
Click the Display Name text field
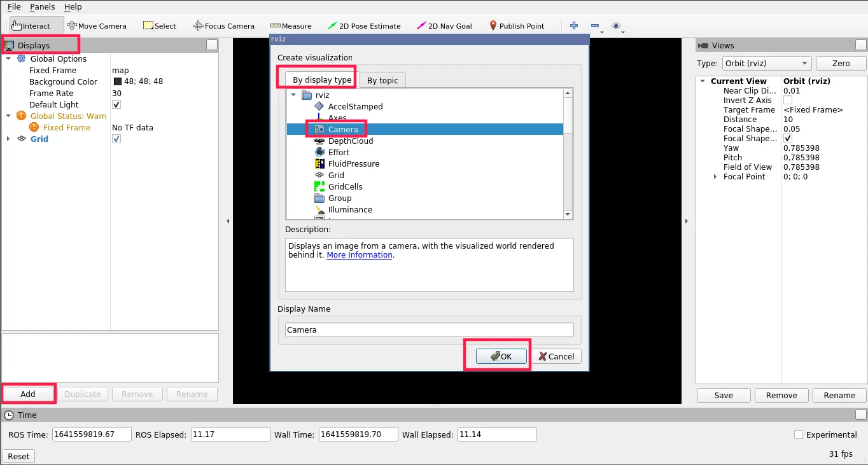(x=429, y=330)
